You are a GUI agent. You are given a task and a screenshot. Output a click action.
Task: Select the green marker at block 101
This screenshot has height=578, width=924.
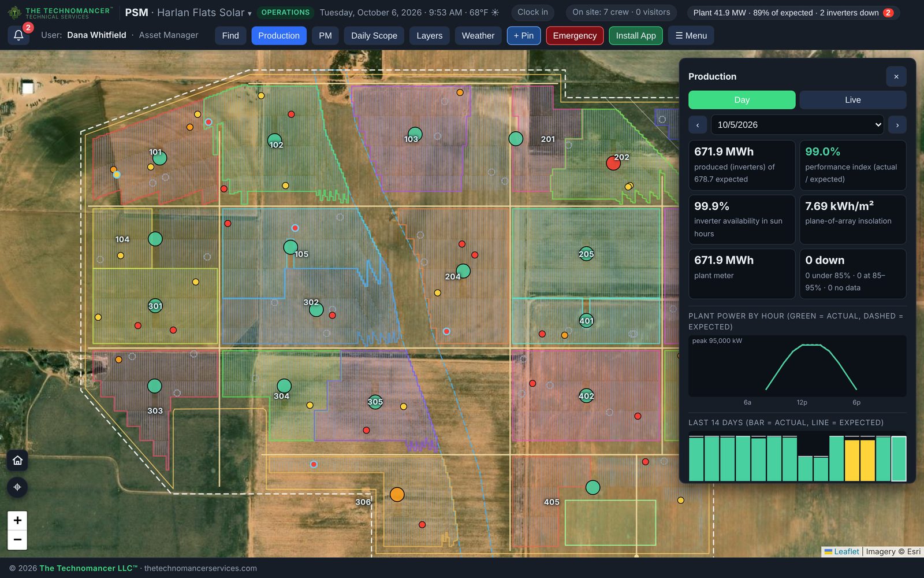click(160, 158)
